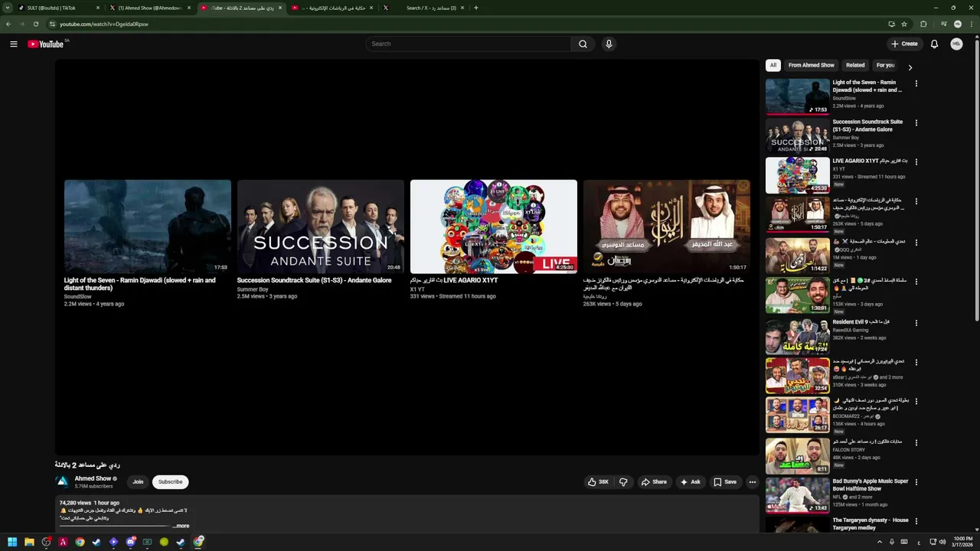Image resolution: width=980 pixels, height=551 pixels.
Task: Open Ahmed Show channel avatar
Action: tap(62, 482)
